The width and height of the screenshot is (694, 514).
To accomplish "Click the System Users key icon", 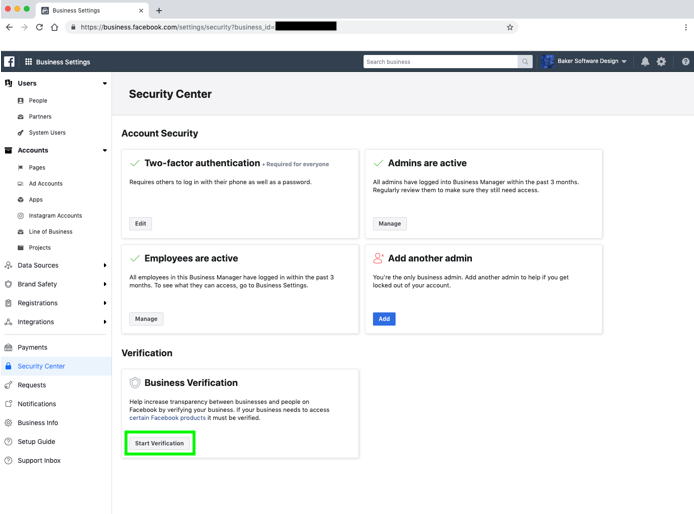I will (20, 132).
